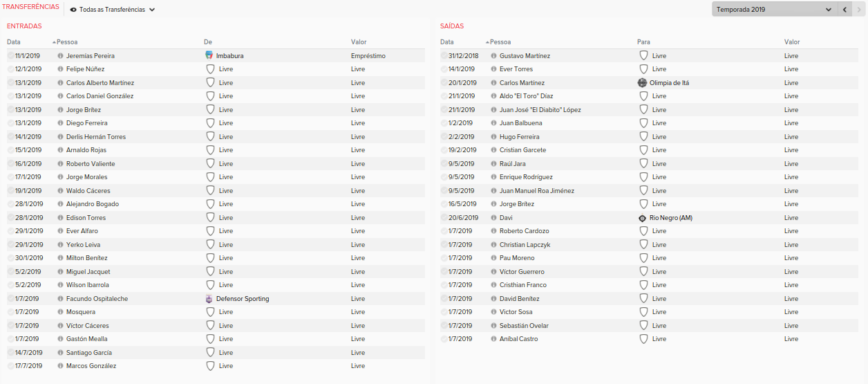
Task: Open the Temporada 2019 season dropdown
Action: tap(775, 10)
